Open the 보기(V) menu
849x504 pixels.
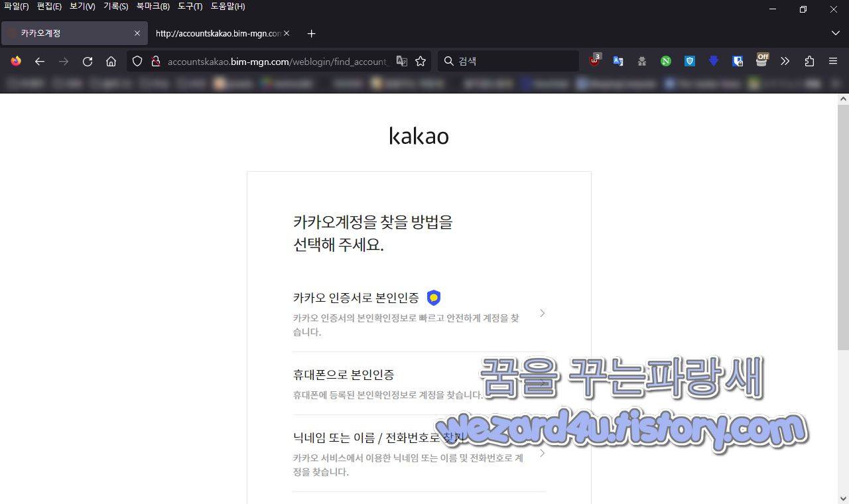click(82, 7)
